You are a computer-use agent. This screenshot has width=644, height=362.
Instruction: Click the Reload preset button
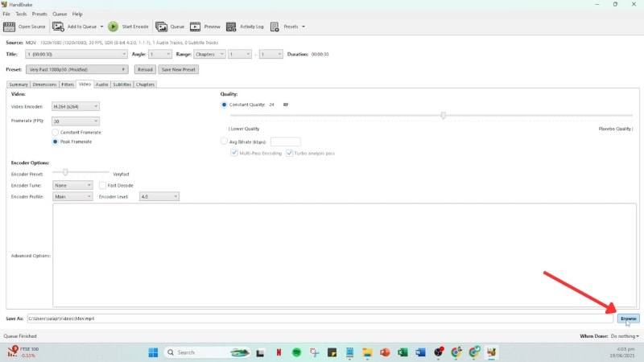click(x=145, y=69)
